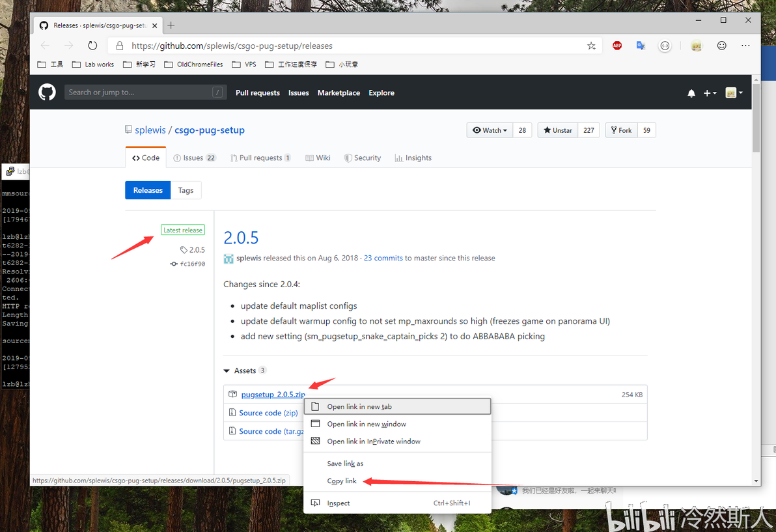Click the 2.0.5 tag link in sidebar
The height and width of the screenshot is (532, 776).
pyautogui.click(x=193, y=250)
